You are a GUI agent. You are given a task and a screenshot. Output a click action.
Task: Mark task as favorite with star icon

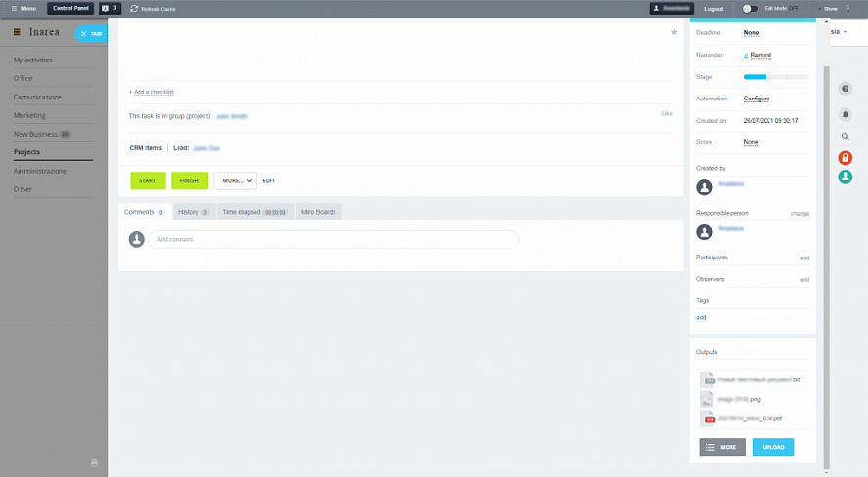pyautogui.click(x=674, y=32)
